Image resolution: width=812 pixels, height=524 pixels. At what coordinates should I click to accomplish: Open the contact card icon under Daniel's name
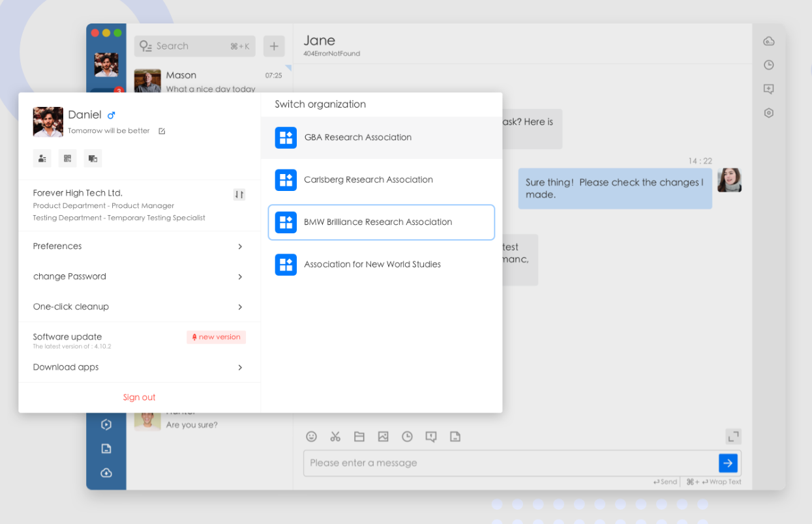point(42,158)
